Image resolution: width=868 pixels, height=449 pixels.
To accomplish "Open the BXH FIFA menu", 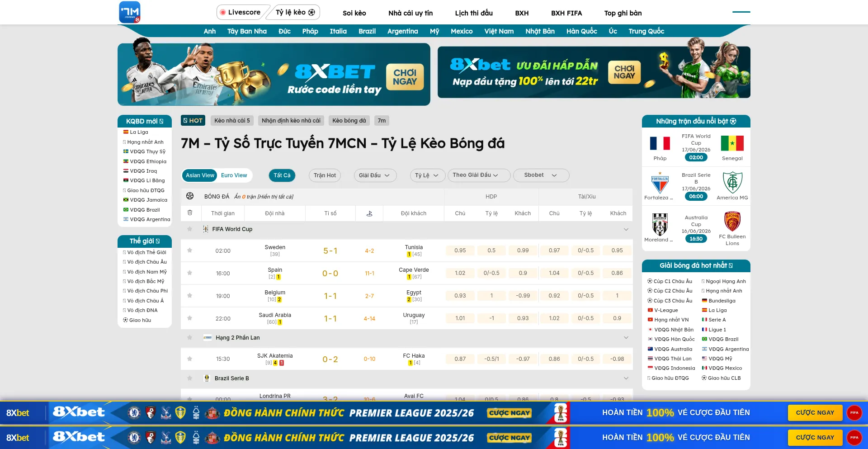I will click(x=566, y=13).
